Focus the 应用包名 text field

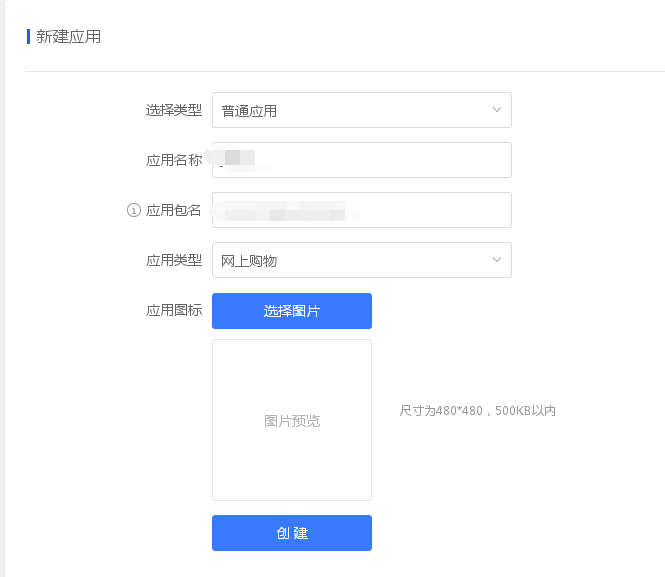click(362, 210)
